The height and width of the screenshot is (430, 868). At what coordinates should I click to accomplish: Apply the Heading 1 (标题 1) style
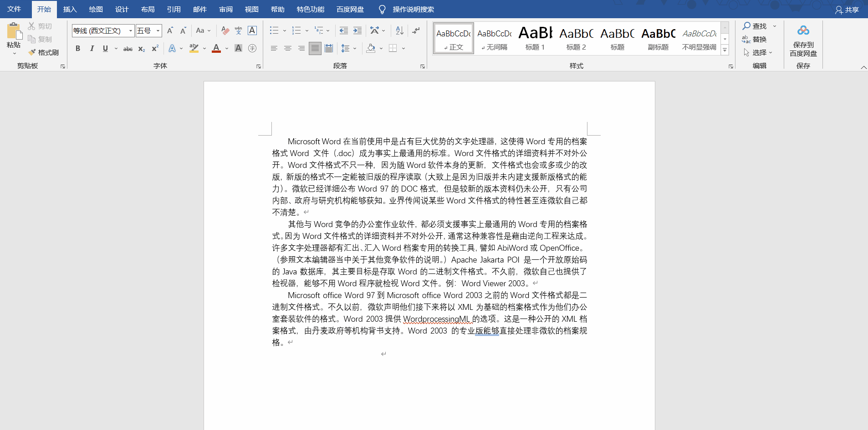(x=535, y=38)
